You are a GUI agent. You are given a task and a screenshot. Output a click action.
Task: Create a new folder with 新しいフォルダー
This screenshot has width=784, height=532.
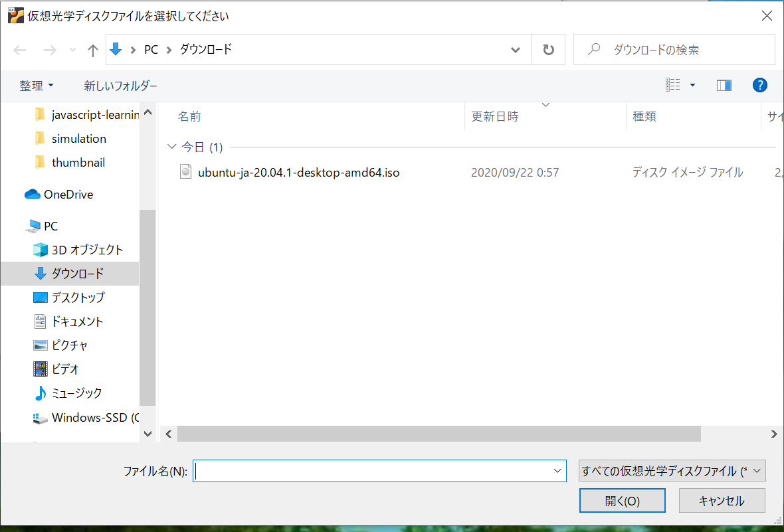click(120, 86)
